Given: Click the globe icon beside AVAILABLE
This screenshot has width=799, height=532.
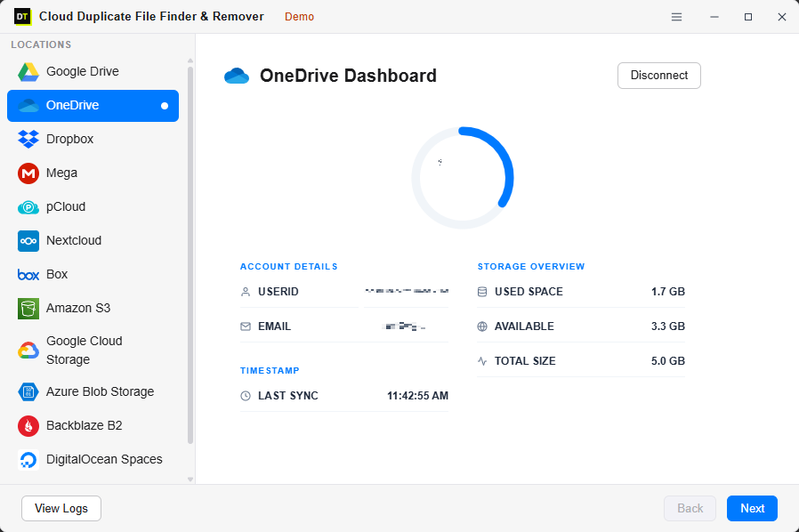Looking at the screenshot, I should coord(482,326).
